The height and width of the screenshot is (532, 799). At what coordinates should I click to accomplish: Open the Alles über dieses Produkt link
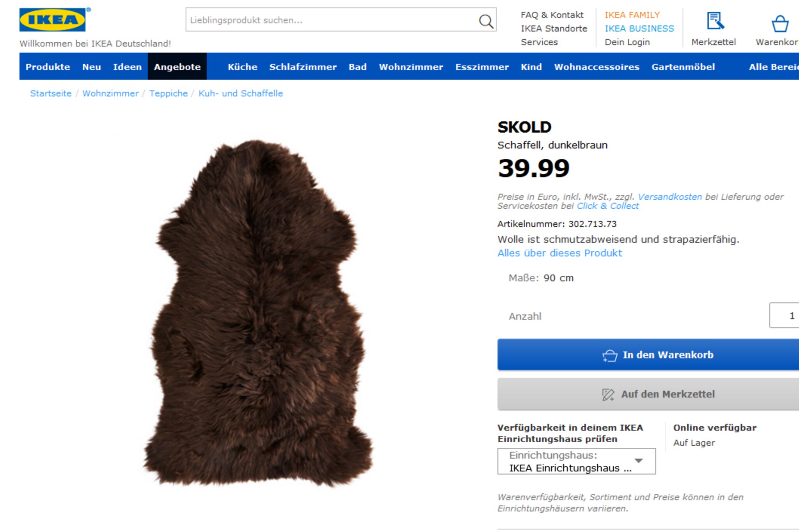pyautogui.click(x=559, y=253)
